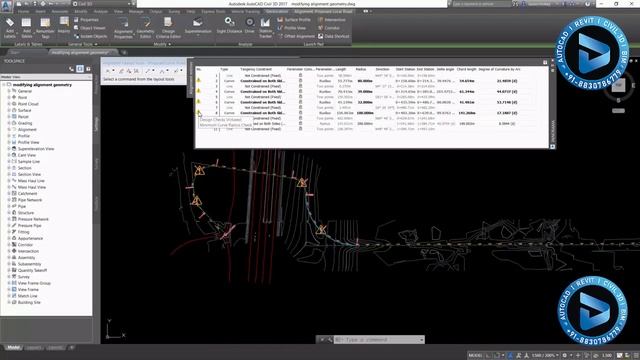
Task: Open the Geometry Editor
Action: pos(145,28)
